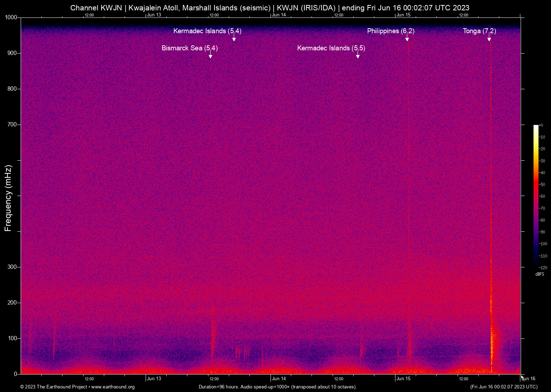
Task: Click the Philippines (6.2) event arrow marker
Action: pyautogui.click(x=407, y=39)
